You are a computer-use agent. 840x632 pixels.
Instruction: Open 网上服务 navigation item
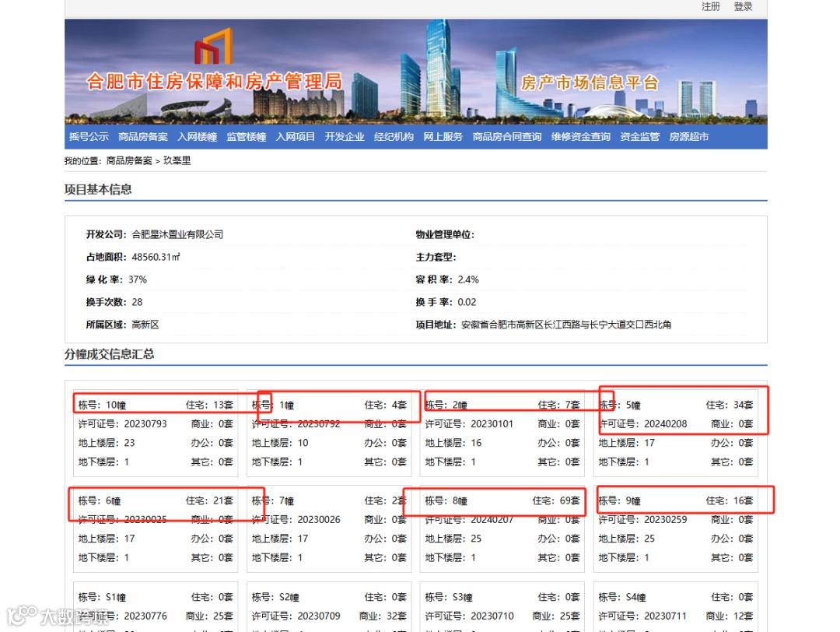[443, 137]
